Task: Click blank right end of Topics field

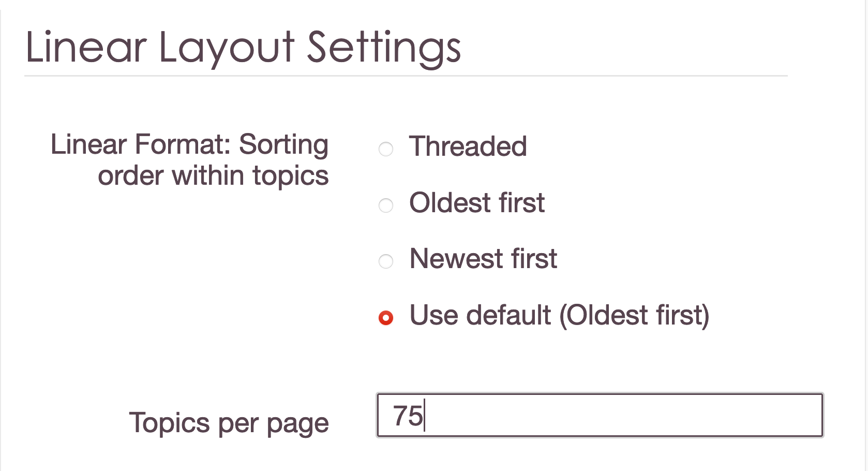Action: pos(776,415)
